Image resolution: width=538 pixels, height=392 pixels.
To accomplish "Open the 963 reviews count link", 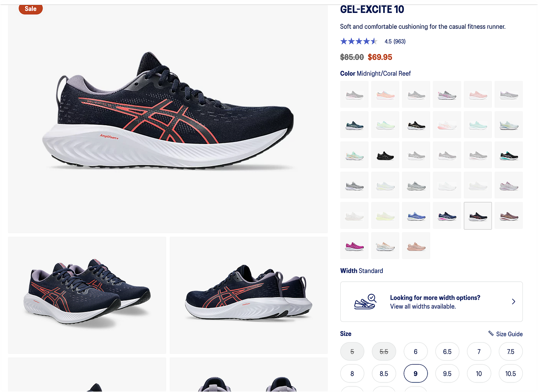I will pos(399,41).
